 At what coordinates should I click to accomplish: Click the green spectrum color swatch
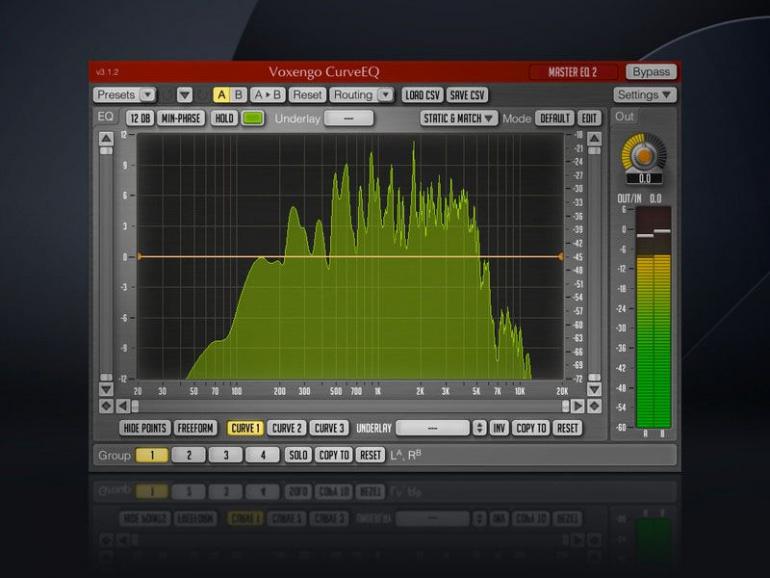tap(253, 118)
